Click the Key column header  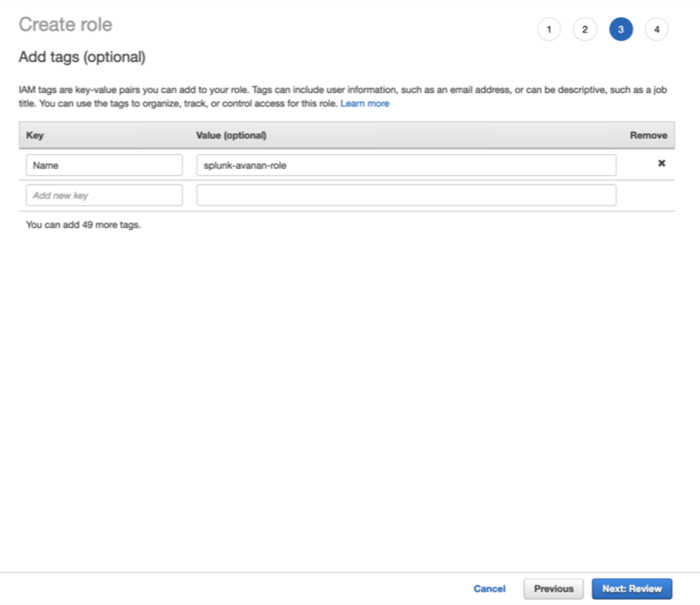tap(34, 135)
